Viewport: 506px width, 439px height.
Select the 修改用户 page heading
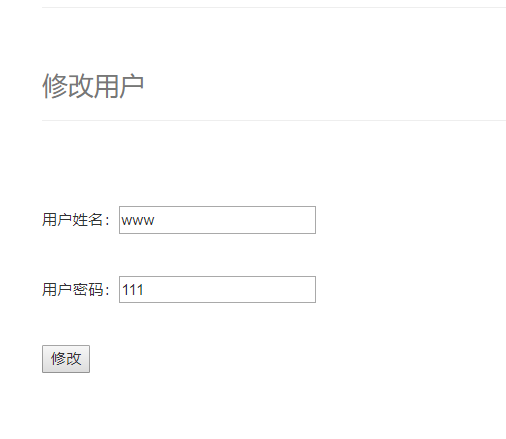pyautogui.click(x=93, y=86)
